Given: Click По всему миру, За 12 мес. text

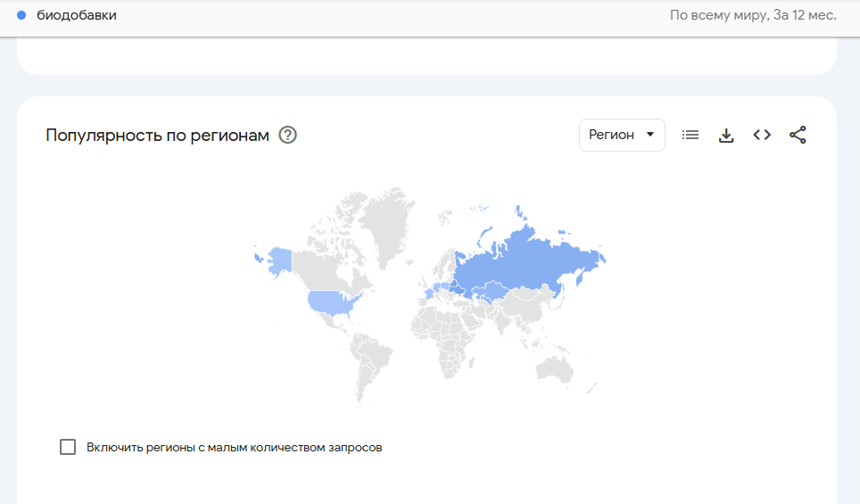Looking at the screenshot, I should coord(753,15).
